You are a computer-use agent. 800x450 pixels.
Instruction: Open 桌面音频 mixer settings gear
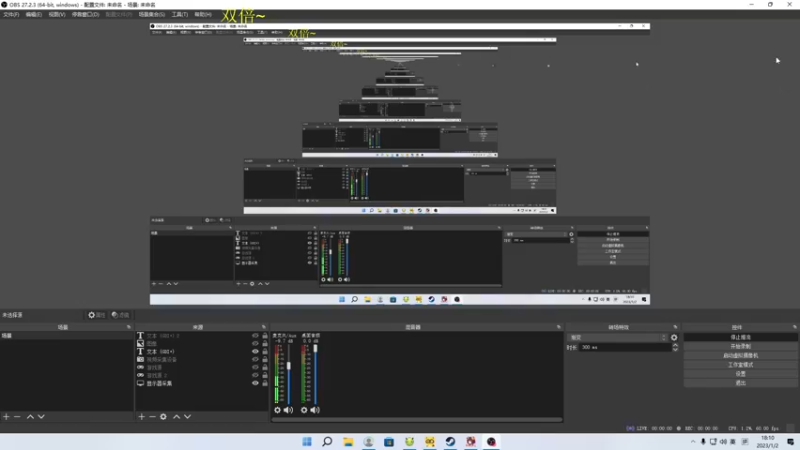304,410
